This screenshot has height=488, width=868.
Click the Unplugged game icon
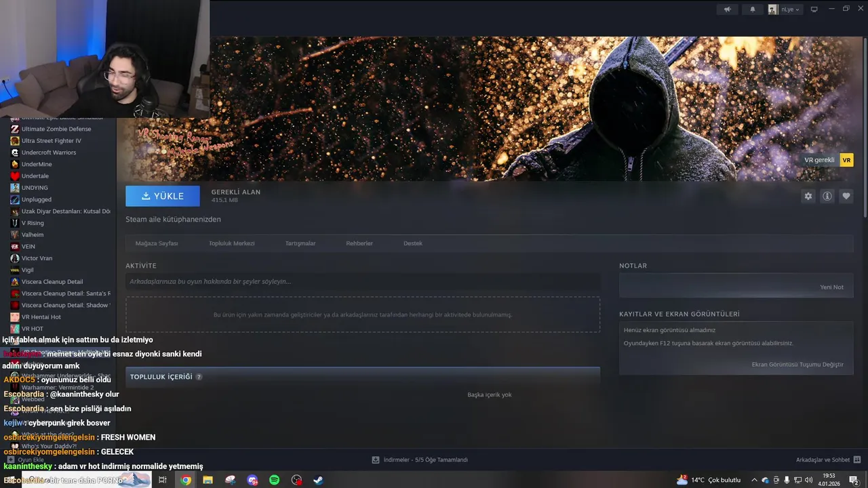click(15, 200)
